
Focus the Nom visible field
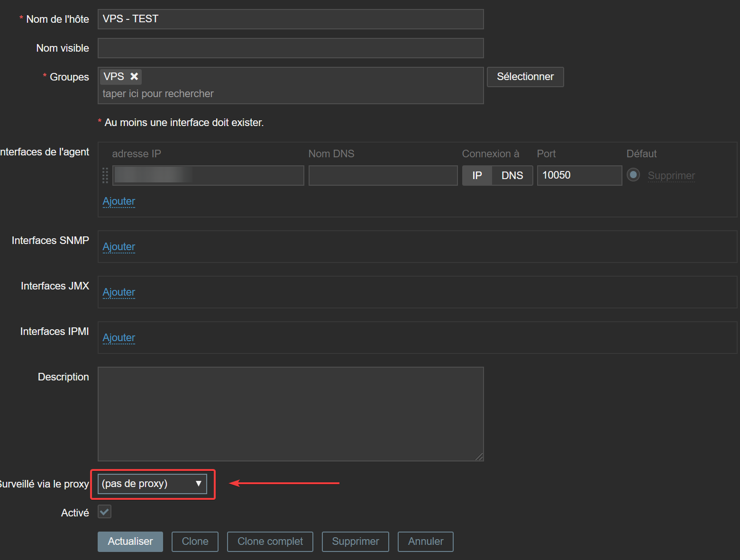(x=291, y=48)
